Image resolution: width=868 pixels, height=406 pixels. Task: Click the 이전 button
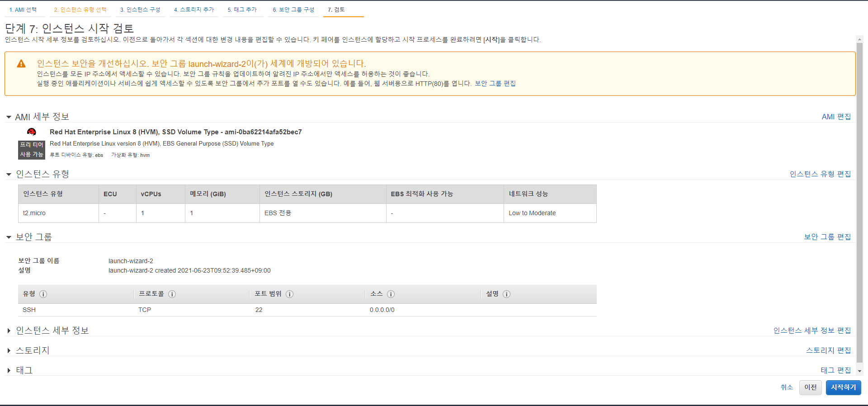[x=810, y=387]
